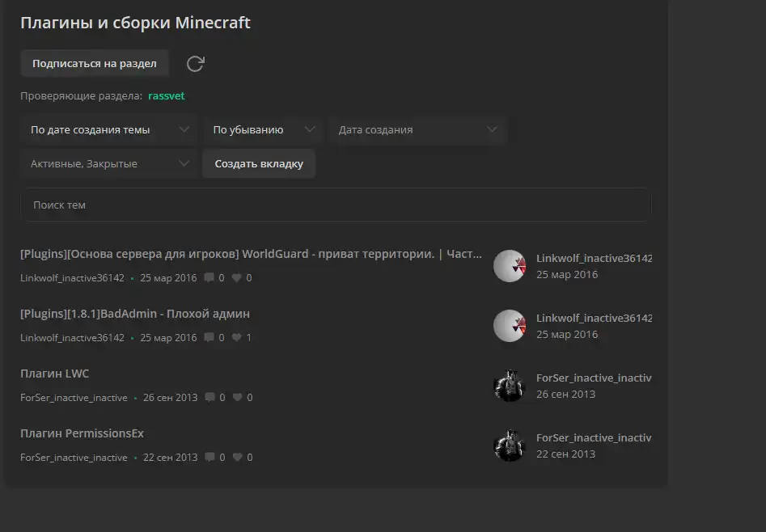
Task: Click comment icon in BadAdmin thread row
Action: (x=209, y=338)
